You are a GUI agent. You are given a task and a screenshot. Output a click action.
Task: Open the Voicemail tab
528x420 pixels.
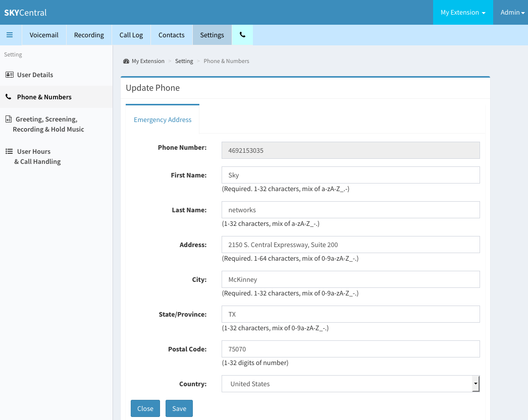pyautogui.click(x=44, y=35)
